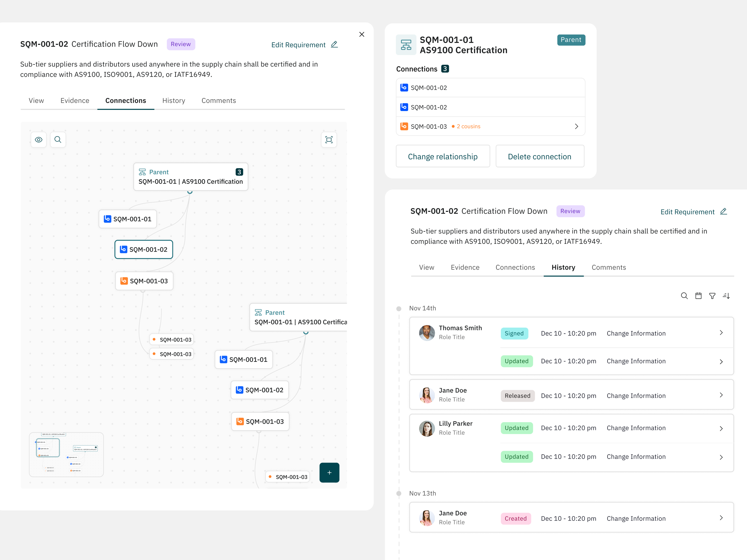Click the Review badge in left panel

tap(181, 44)
